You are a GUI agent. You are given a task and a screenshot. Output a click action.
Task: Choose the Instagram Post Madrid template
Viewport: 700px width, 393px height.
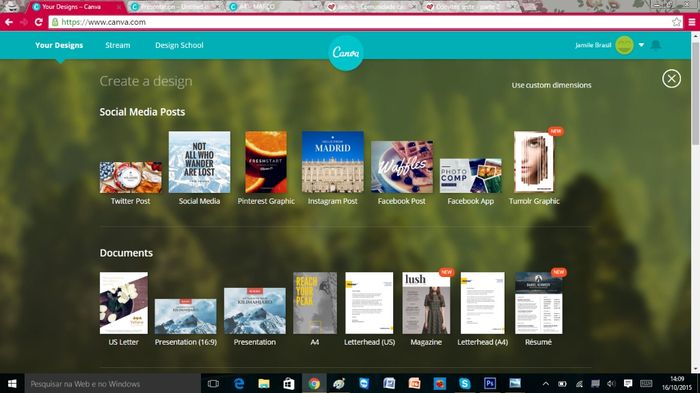(333, 162)
